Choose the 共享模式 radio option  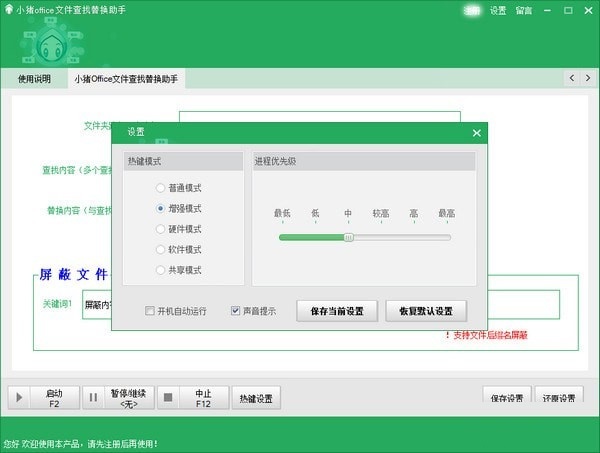[x=161, y=270]
